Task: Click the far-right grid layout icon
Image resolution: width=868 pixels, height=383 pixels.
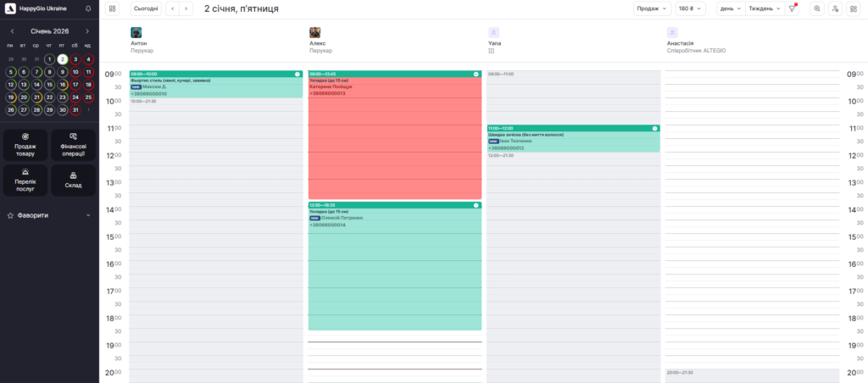Action: 853,8
